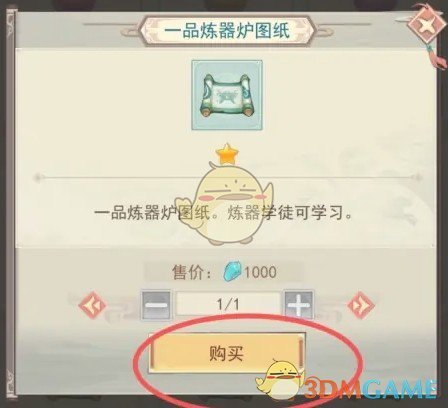Click the 1/1 quantity field
448x408 pixels.
pos(228,304)
